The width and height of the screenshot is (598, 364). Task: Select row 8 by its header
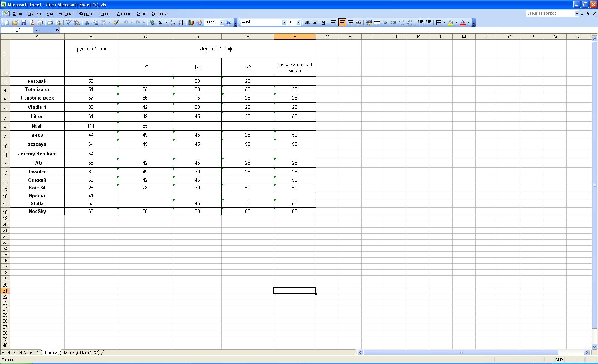(5, 126)
